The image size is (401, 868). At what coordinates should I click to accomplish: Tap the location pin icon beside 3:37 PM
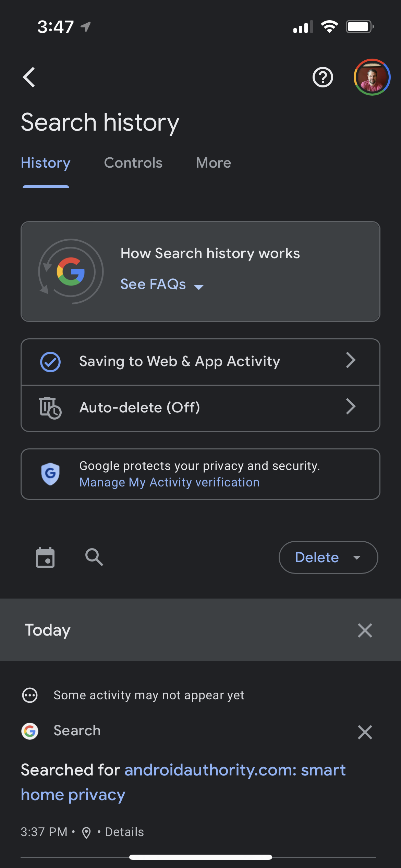point(86,832)
